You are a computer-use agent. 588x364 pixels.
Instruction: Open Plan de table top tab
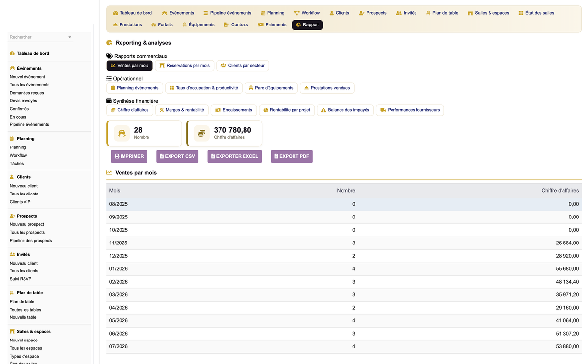point(442,13)
